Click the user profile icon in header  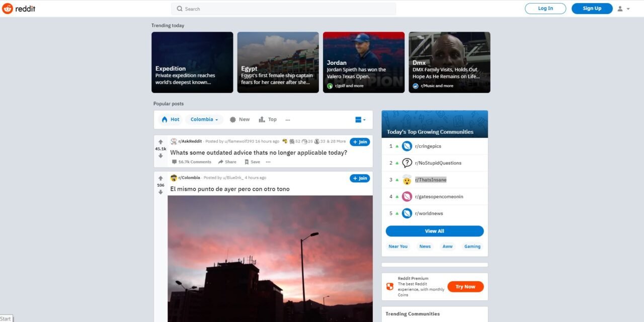(x=620, y=9)
